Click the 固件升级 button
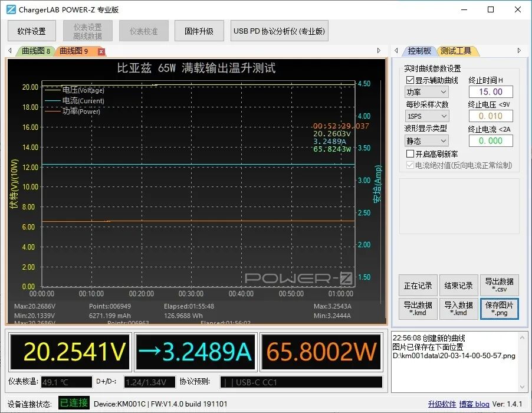 [199, 31]
